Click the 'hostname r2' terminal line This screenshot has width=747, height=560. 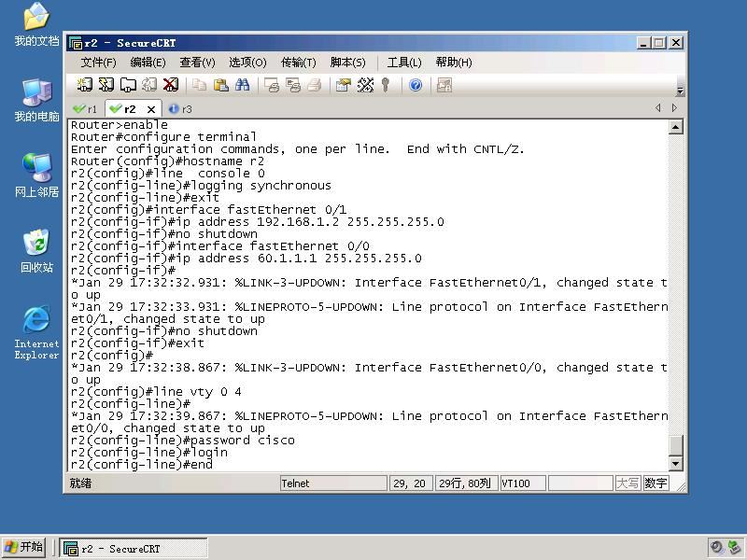(167, 161)
